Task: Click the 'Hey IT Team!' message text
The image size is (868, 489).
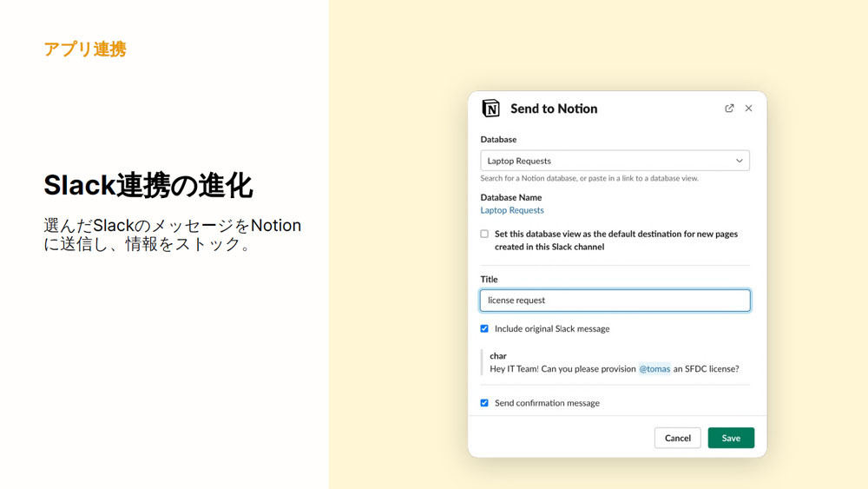Action: (615, 369)
